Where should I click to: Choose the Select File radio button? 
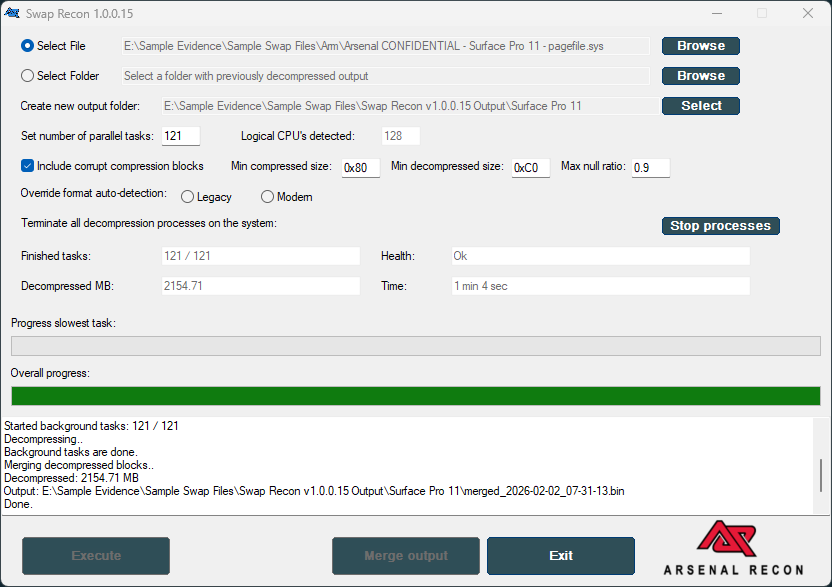click(27, 46)
